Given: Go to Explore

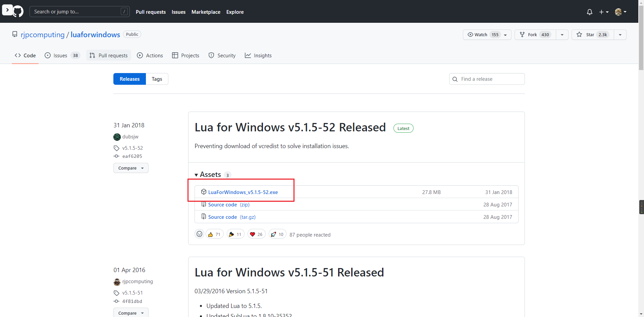Looking at the screenshot, I should point(235,12).
